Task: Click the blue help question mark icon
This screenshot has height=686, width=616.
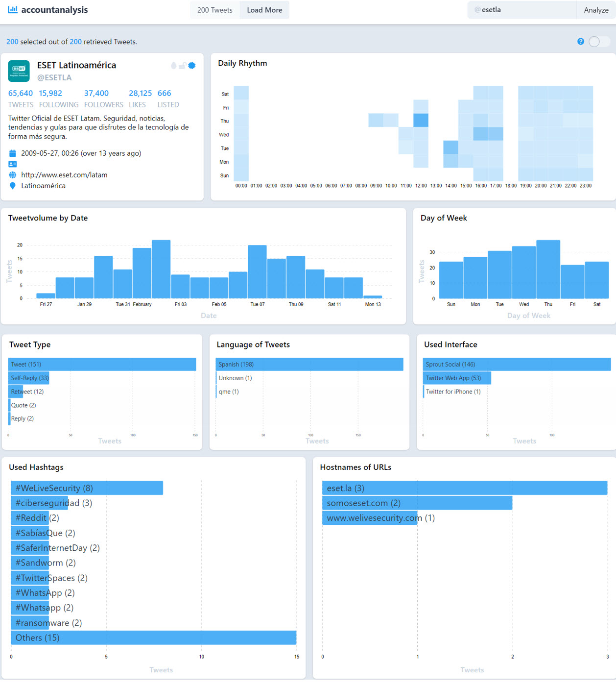Action: 581,42
